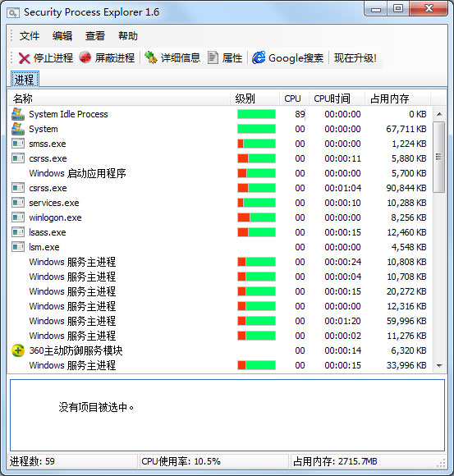Click the 现在升级! button
454x476 pixels.
[x=355, y=57]
